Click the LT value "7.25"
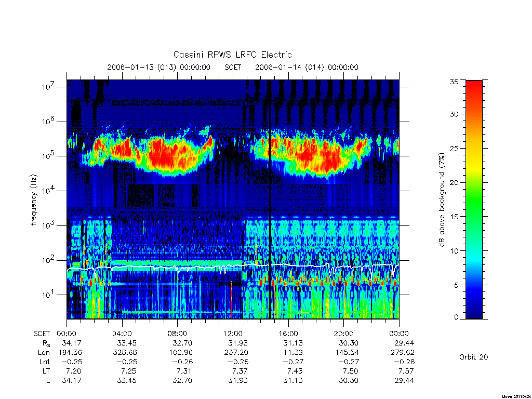532x399 pixels. (x=129, y=371)
